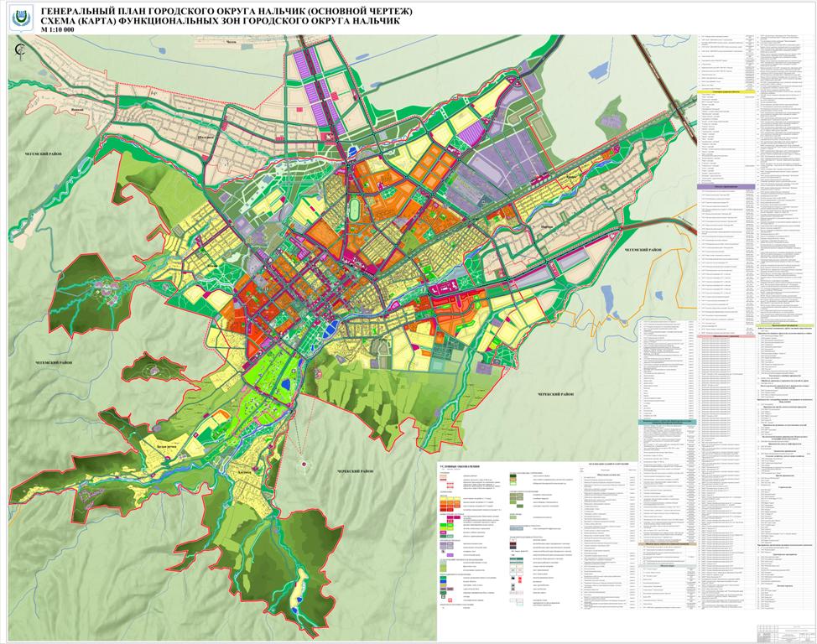Click the blue lake in the city center

tap(330, 330)
